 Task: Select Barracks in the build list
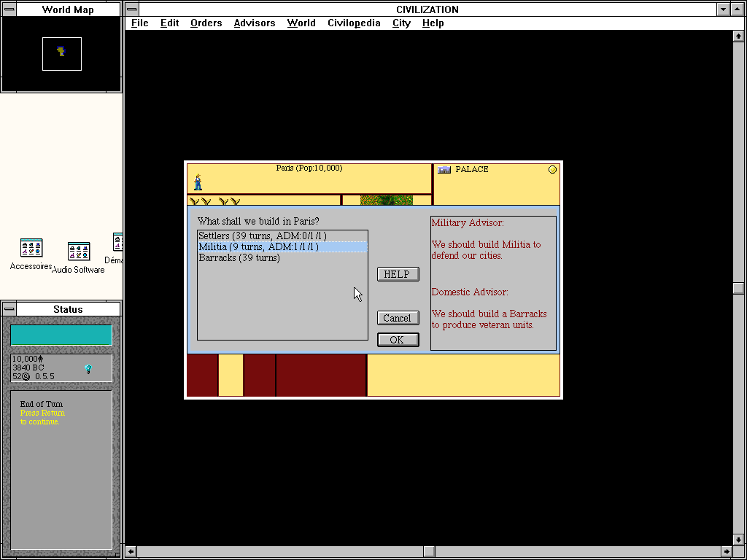tap(282, 257)
